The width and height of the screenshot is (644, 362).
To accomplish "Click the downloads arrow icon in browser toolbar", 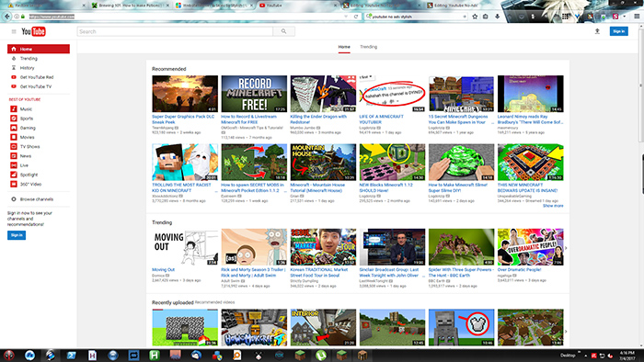I will [497, 17].
